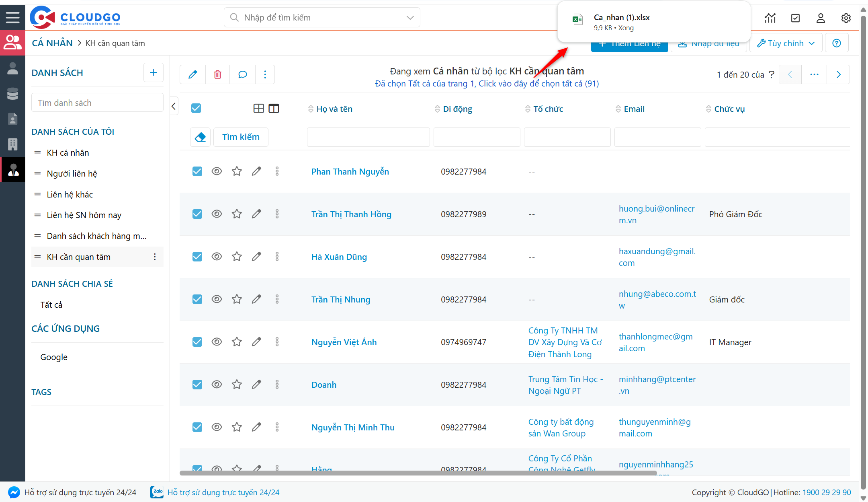868x502 pixels.
Task: Click the Tìm danh sách input field
Action: pos(97,103)
